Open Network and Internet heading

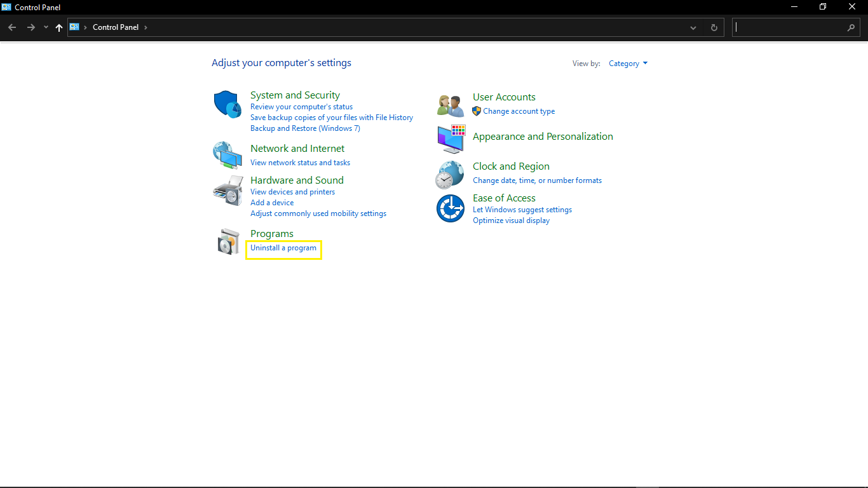297,149
